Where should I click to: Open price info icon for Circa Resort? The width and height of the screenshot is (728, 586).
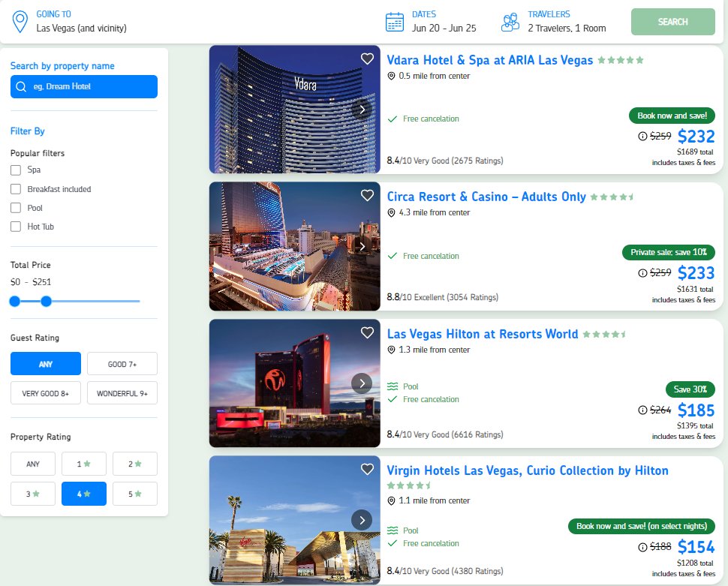642,273
